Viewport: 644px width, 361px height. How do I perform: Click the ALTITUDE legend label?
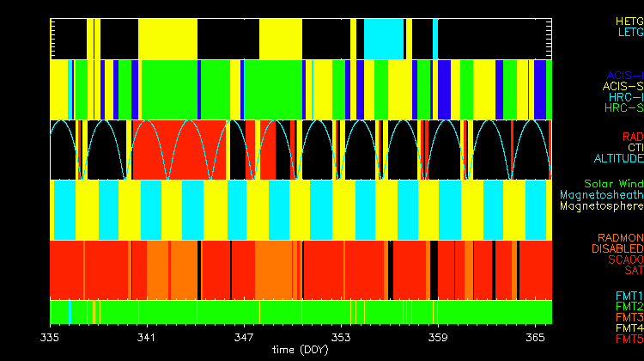(618, 159)
